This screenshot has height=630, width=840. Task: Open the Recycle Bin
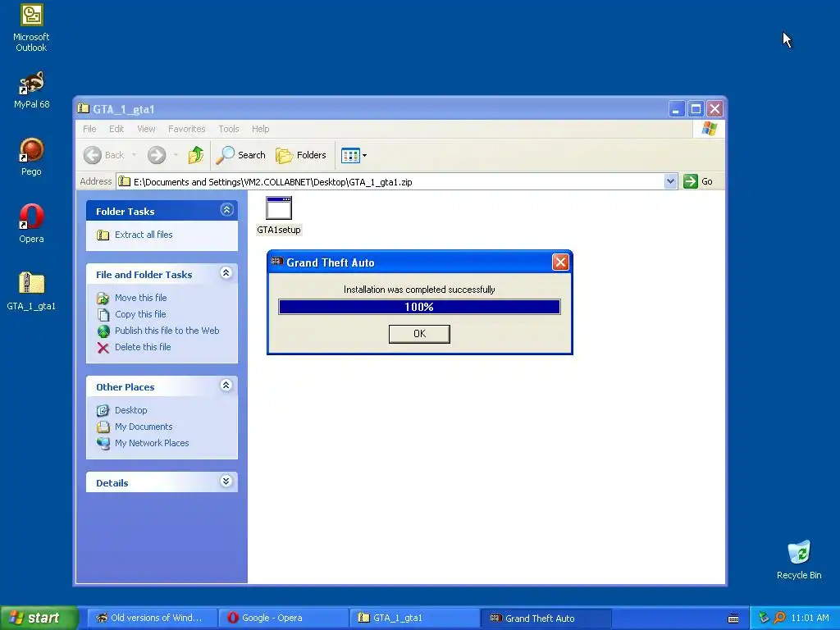[799, 559]
